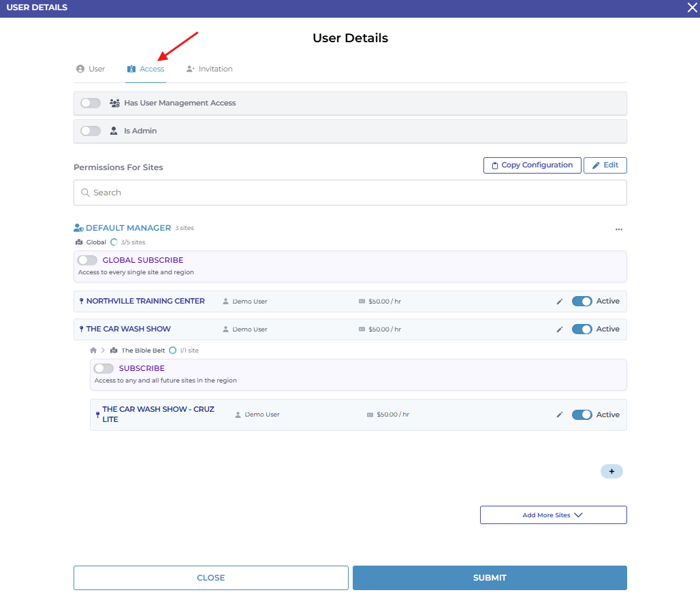Click pencil icon for The Car Wash Show
This screenshot has width=700, height=601.
click(x=560, y=329)
